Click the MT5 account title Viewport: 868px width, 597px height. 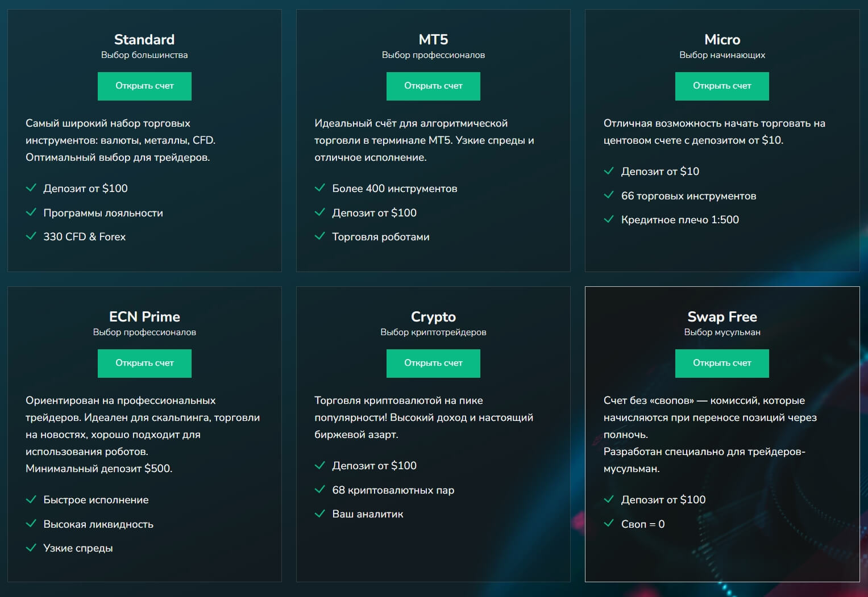(433, 39)
